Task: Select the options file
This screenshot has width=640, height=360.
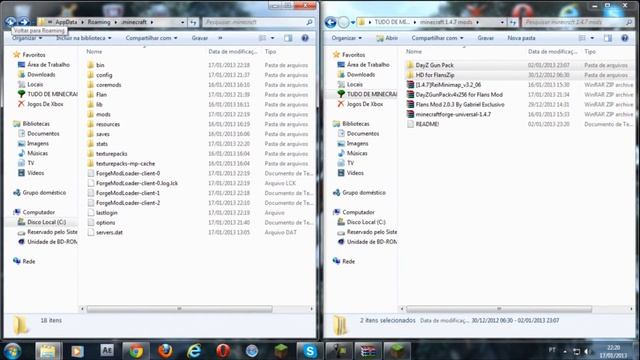Action: [105, 222]
